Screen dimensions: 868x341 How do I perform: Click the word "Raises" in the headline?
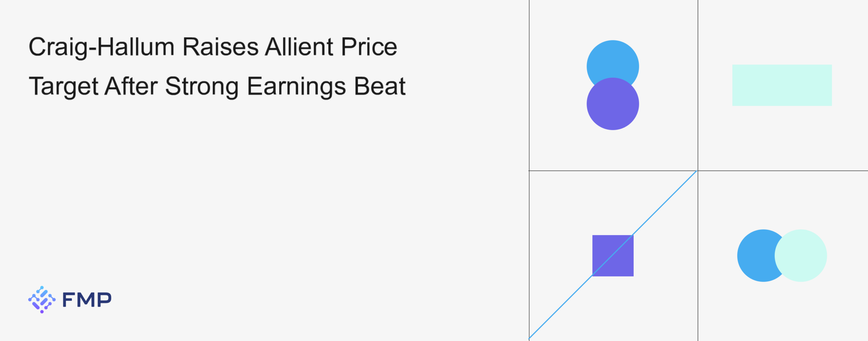(x=220, y=47)
